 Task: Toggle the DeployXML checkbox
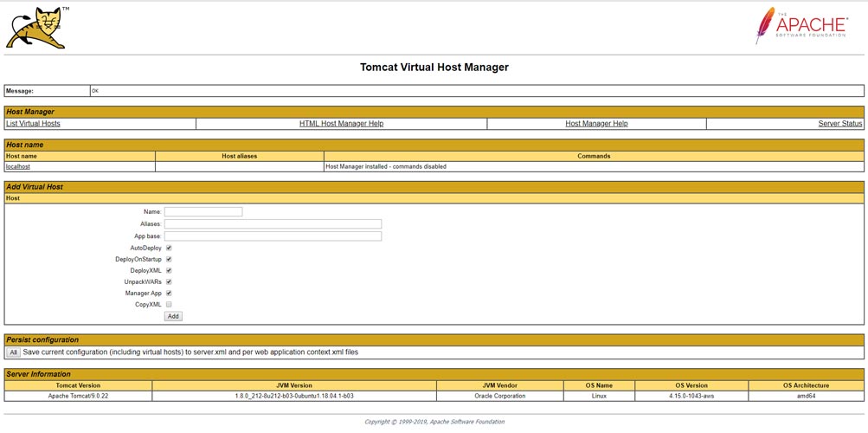coord(169,271)
